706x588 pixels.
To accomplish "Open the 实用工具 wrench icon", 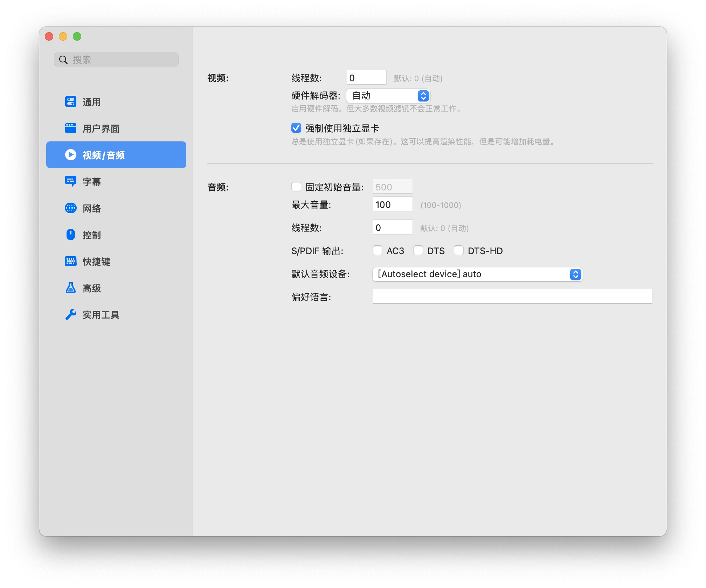I will (71, 314).
